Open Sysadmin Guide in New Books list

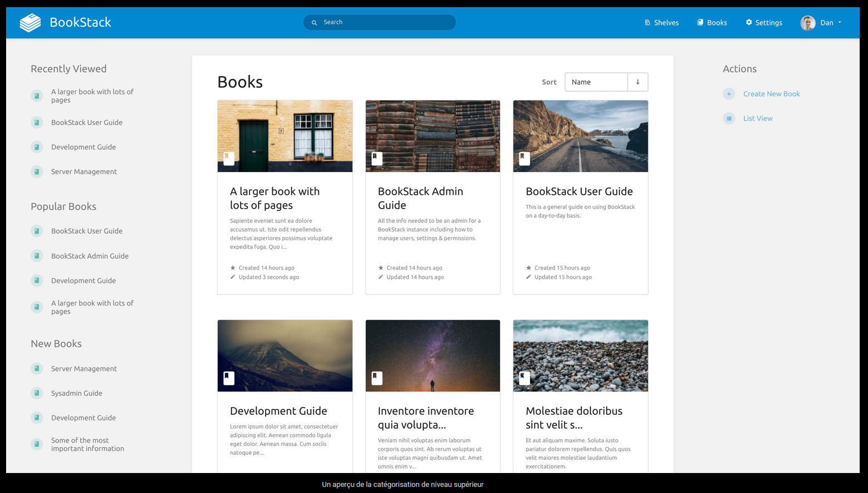pos(77,393)
